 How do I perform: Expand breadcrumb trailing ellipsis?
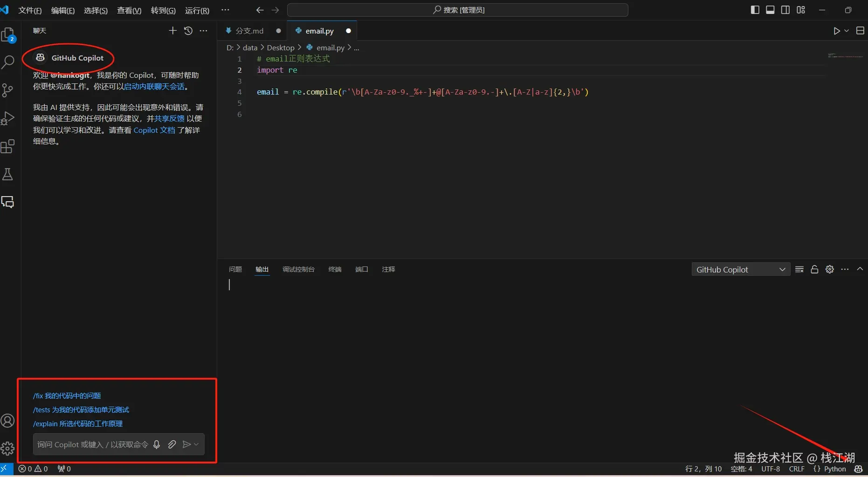pyautogui.click(x=357, y=48)
